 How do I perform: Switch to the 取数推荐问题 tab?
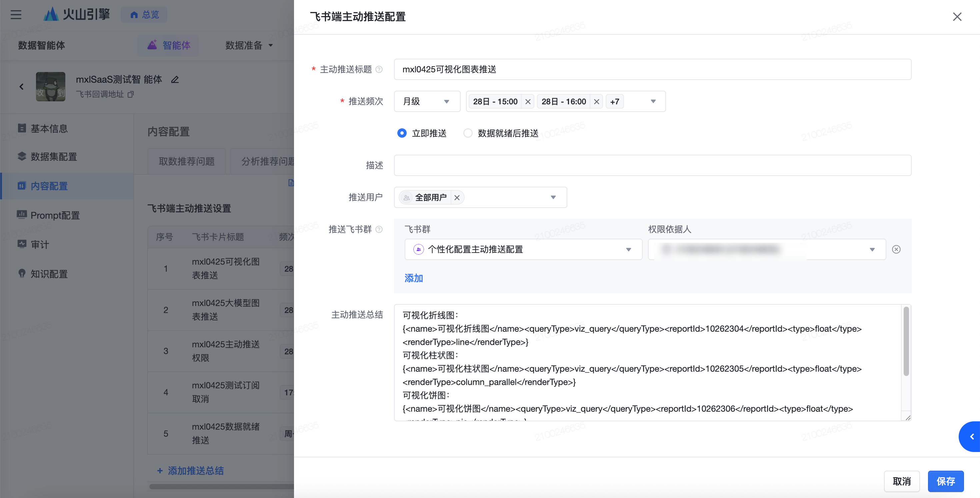[186, 161]
